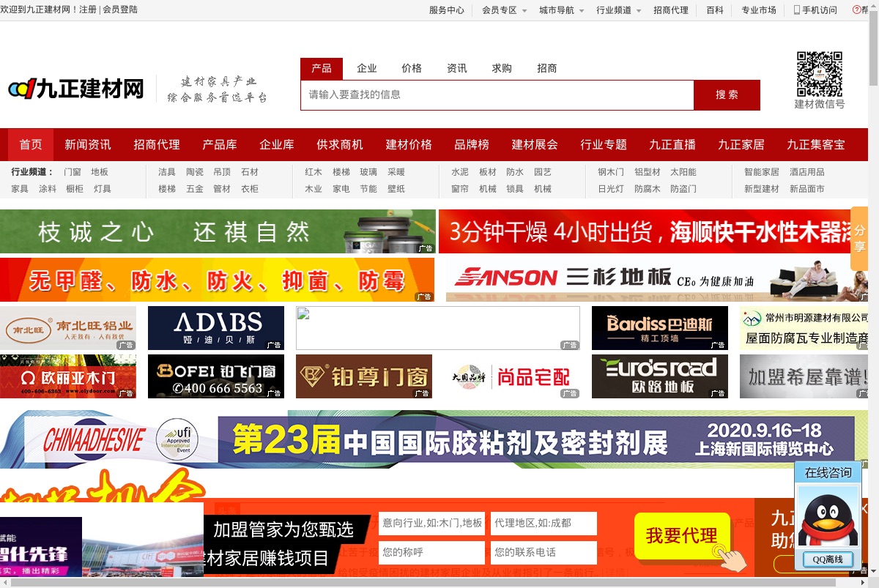Open the SANSON 三杉地板 banner

(x=657, y=280)
